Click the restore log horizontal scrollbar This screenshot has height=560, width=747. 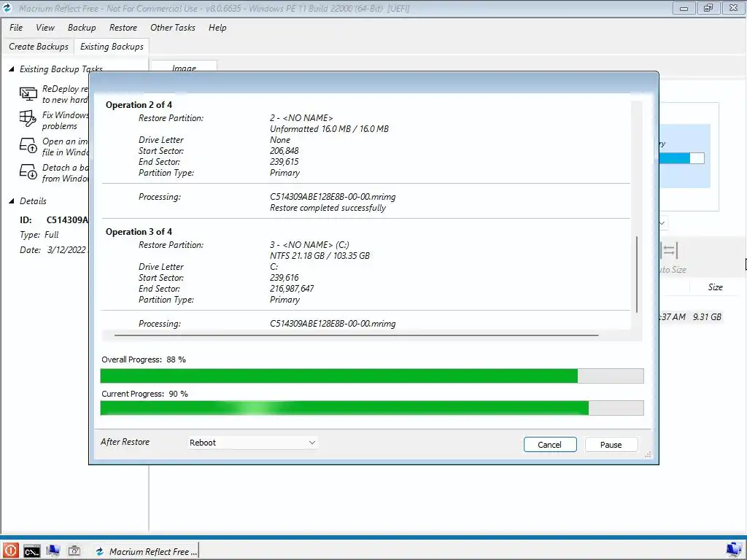tap(356, 335)
